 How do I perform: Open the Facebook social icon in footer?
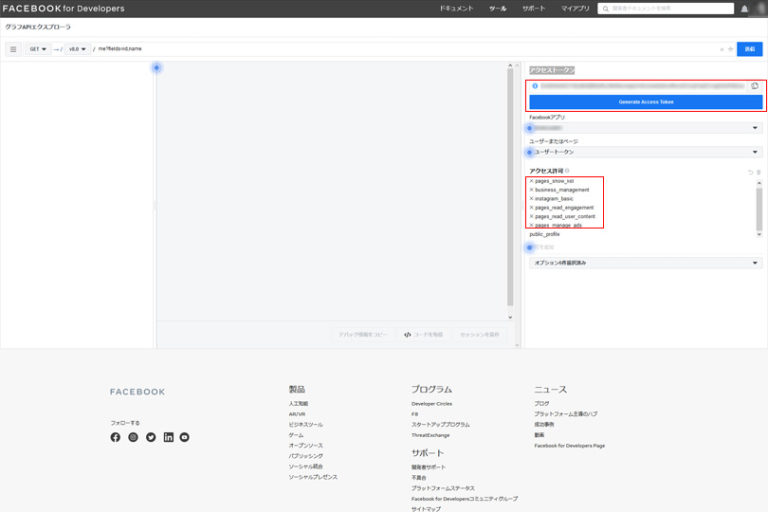click(x=115, y=437)
